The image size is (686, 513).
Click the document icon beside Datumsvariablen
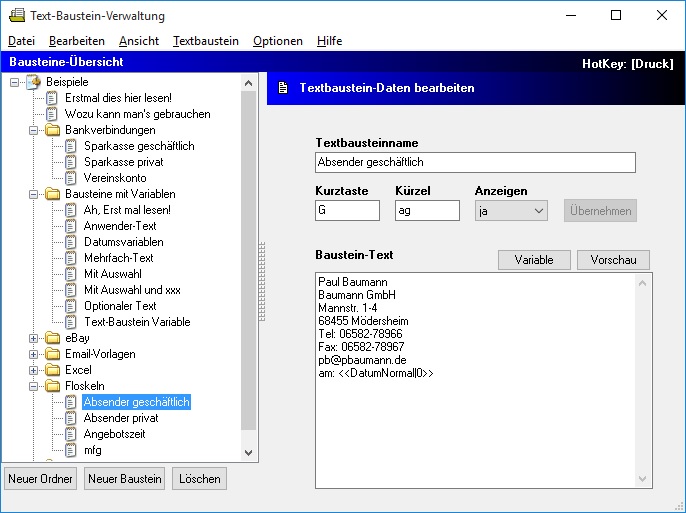pos(71,242)
